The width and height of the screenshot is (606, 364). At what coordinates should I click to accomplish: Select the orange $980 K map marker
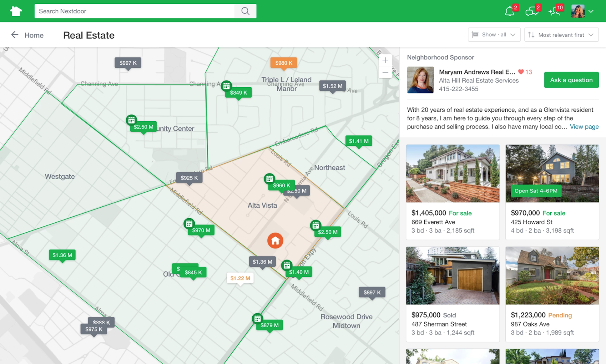(284, 63)
